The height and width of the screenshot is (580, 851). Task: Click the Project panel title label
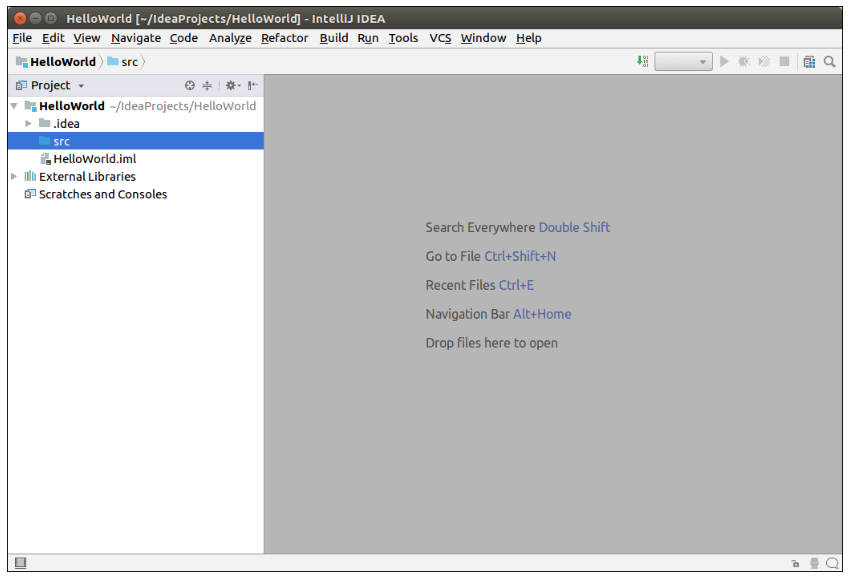click(x=50, y=85)
